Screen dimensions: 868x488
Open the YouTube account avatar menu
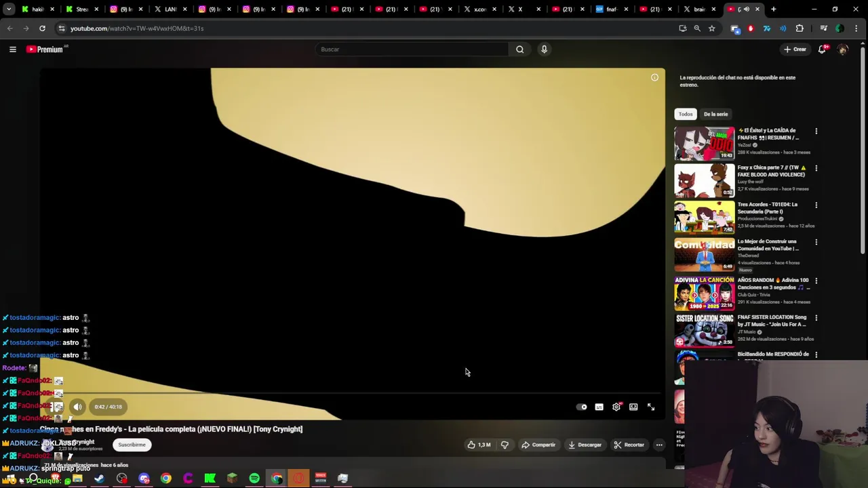pyautogui.click(x=843, y=49)
